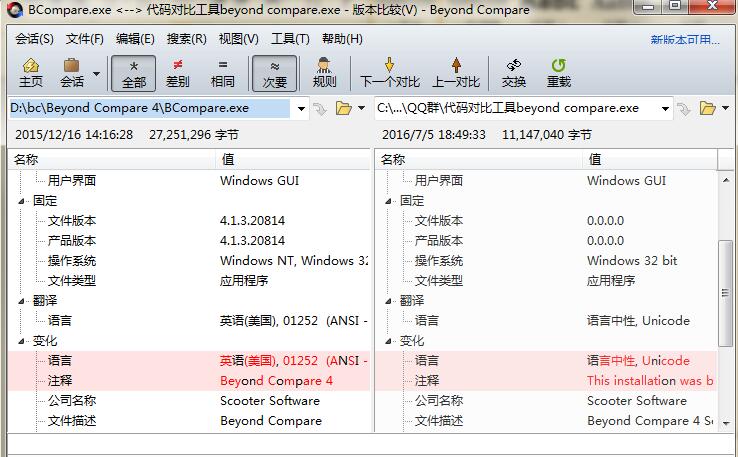Select right 文件版本 0.0.0.0 row

click(546, 221)
